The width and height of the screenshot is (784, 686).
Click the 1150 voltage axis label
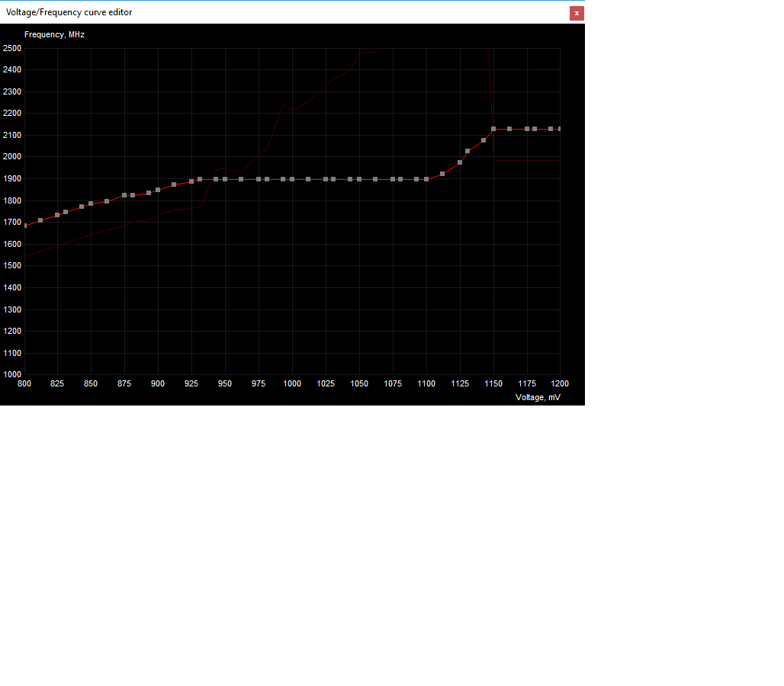coord(493,383)
